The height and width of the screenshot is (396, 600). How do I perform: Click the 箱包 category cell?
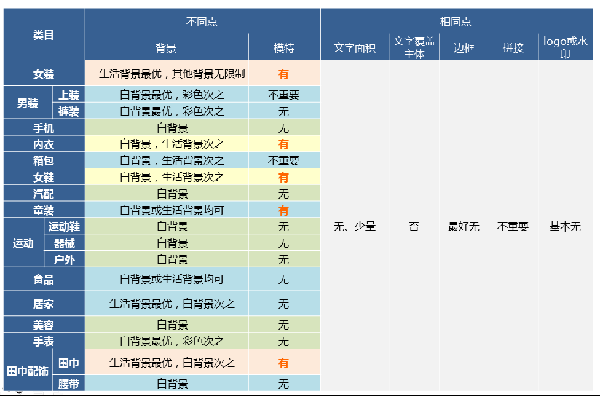point(44,160)
